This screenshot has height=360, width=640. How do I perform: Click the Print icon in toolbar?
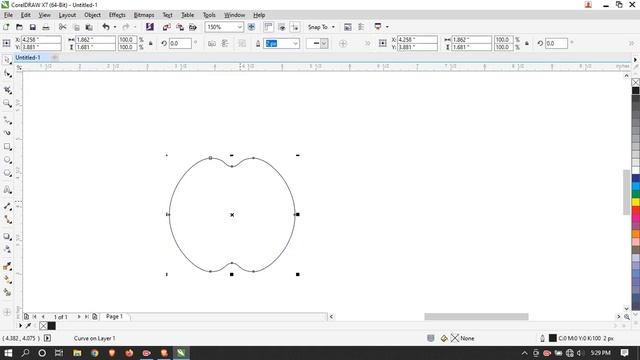tap(46, 27)
